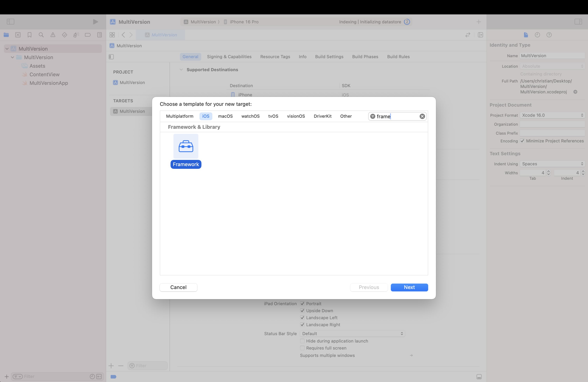The height and width of the screenshot is (382, 588).
Task: Switch to the DriverKit tab
Action: (323, 116)
